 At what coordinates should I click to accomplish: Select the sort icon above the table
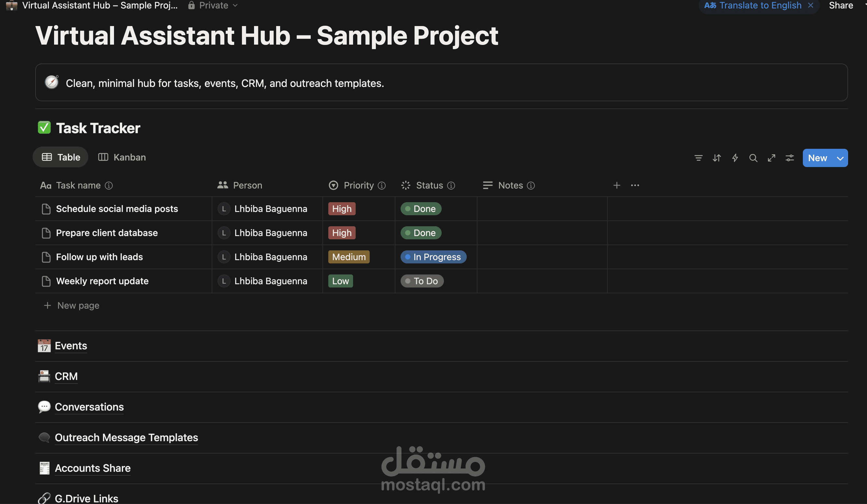point(717,158)
